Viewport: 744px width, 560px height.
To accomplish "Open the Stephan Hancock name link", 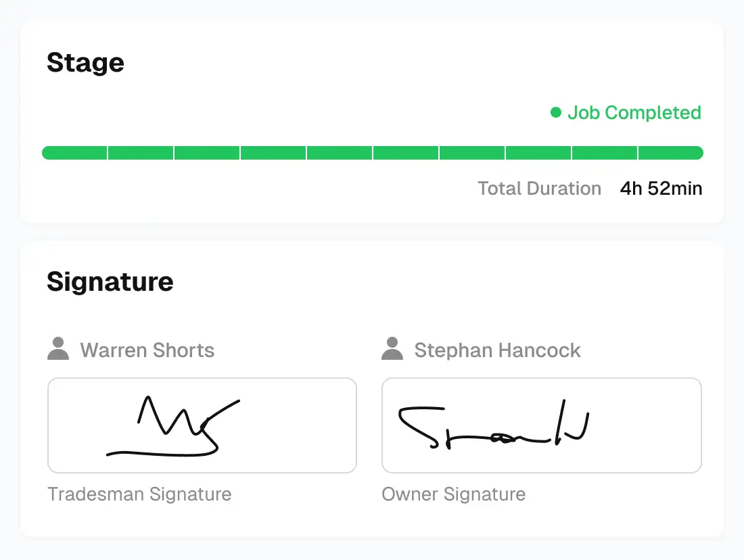I will (497, 350).
